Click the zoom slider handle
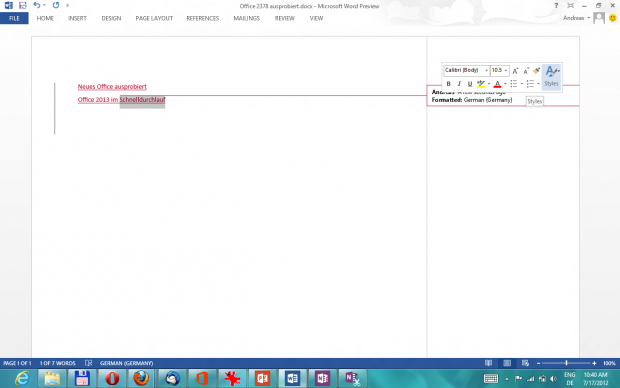The image size is (620, 388). 566,363
